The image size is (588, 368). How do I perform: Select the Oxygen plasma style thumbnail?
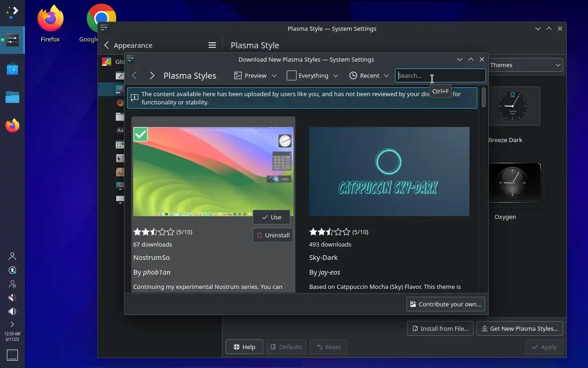[x=512, y=183]
